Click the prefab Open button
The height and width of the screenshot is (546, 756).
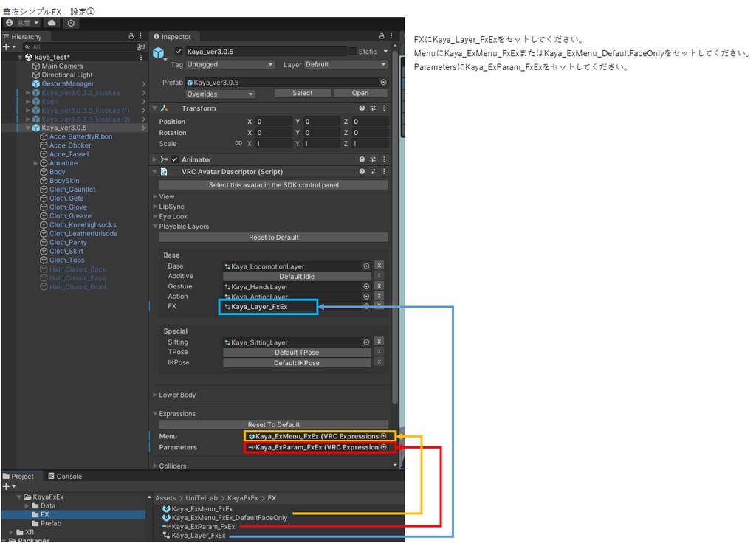[x=360, y=93]
